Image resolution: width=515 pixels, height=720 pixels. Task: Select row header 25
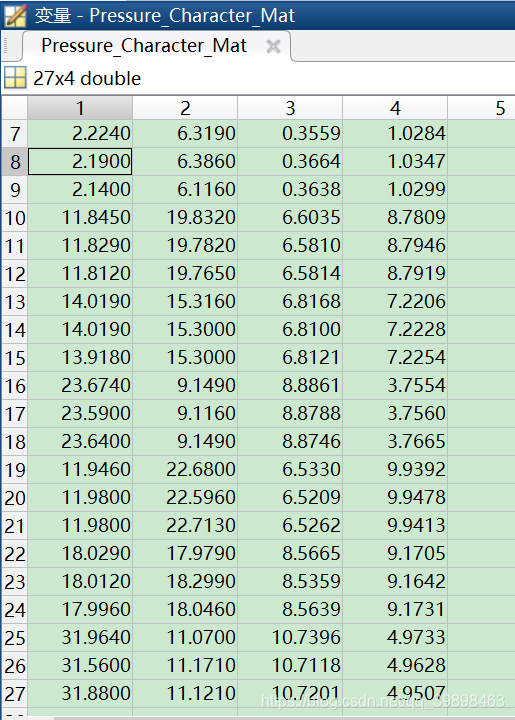[15, 638]
